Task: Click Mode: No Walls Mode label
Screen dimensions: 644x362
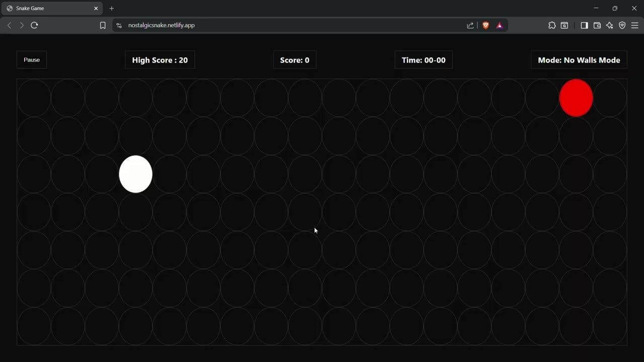Action: click(x=579, y=60)
